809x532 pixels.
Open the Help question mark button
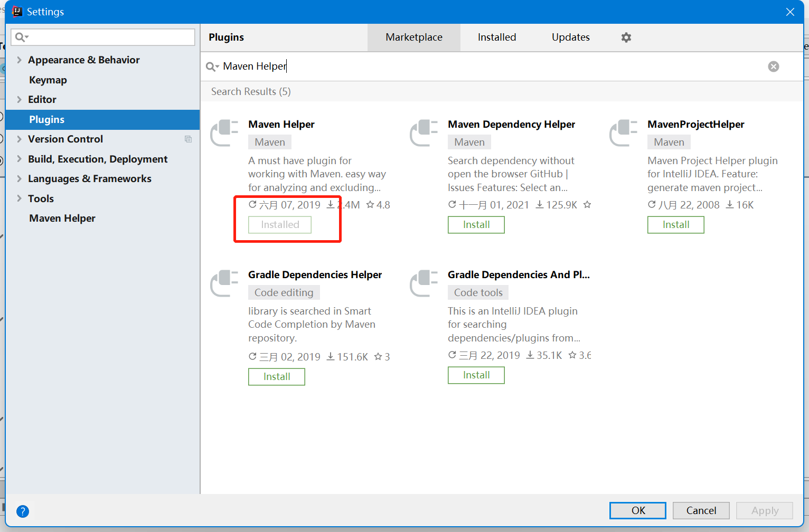pyautogui.click(x=23, y=511)
